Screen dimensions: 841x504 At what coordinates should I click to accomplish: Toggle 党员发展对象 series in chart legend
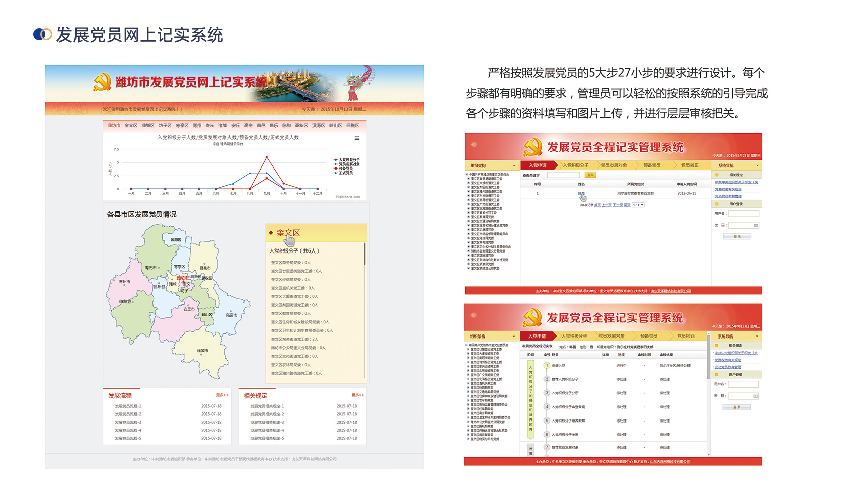(346, 164)
